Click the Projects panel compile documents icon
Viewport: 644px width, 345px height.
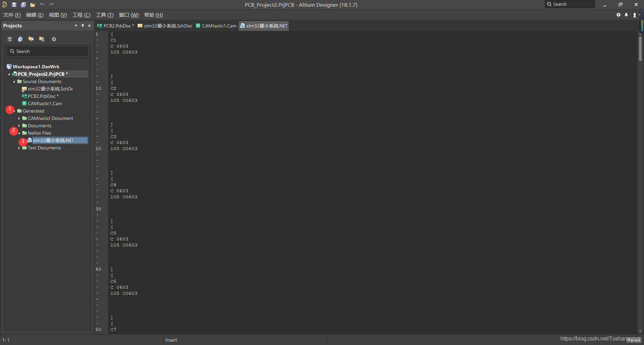tap(20, 39)
